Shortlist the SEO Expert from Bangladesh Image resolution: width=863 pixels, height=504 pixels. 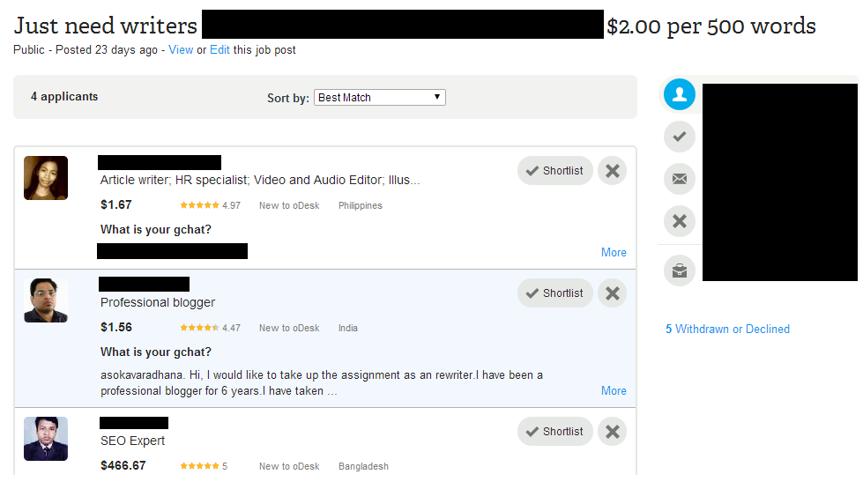click(x=554, y=432)
